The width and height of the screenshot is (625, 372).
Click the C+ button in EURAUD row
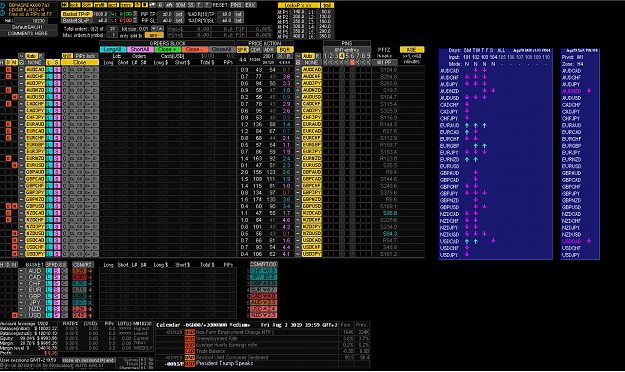click(x=87, y=124)
